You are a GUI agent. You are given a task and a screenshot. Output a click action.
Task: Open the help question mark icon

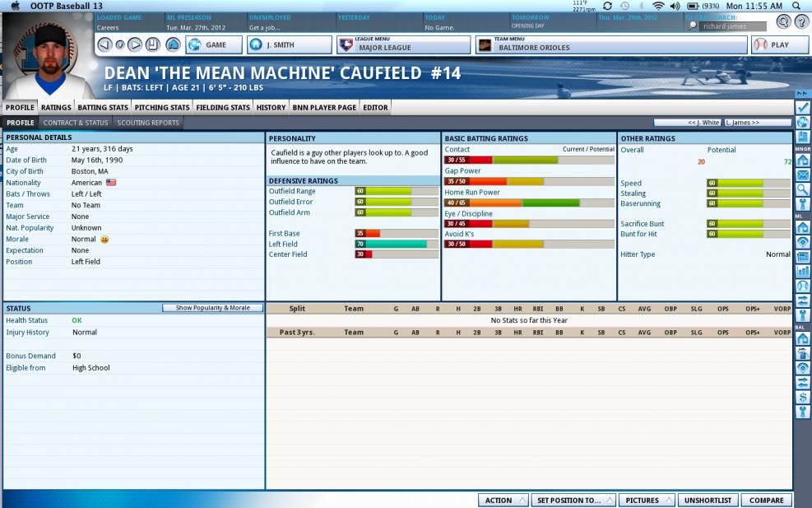pyautogui.click(x=801, y=21)
